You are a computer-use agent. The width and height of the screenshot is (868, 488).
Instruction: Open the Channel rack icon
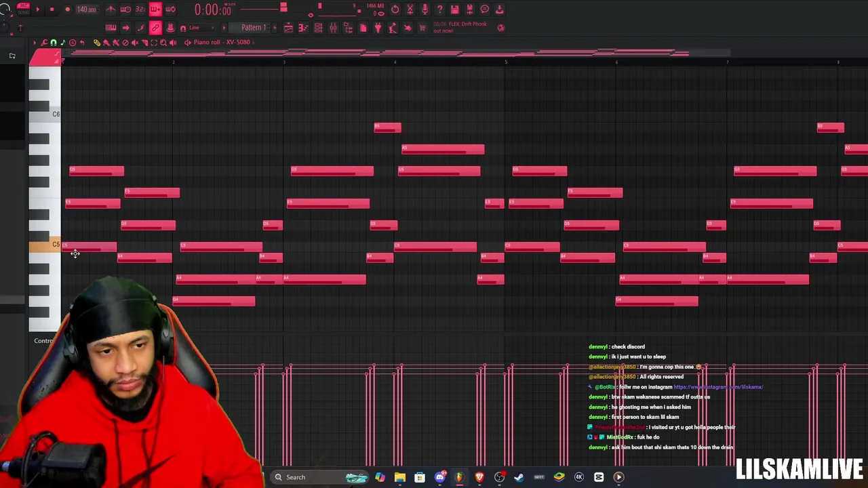click(318, 28)
